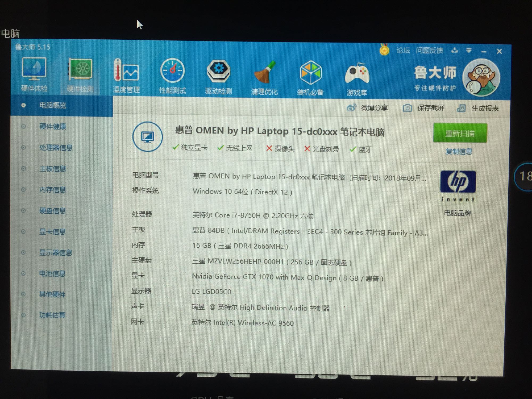This screenshot has height=399, width=532.
Task: Click motherboard value 惠普 84DB
Action: pos(310,232)
